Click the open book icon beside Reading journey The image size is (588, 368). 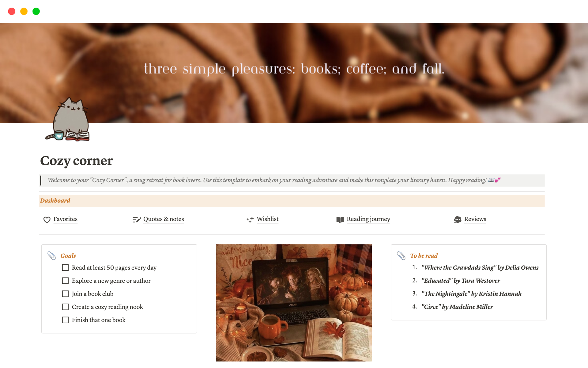[x=340, y=220]
